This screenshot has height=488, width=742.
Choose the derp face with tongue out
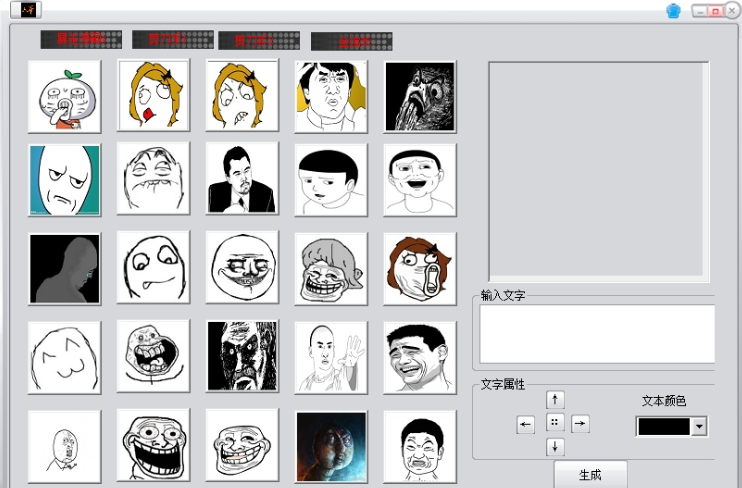point(153,267)
